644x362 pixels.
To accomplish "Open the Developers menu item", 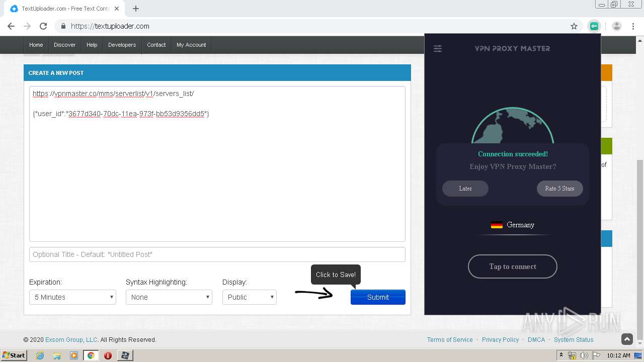I will tap(122, 45).
